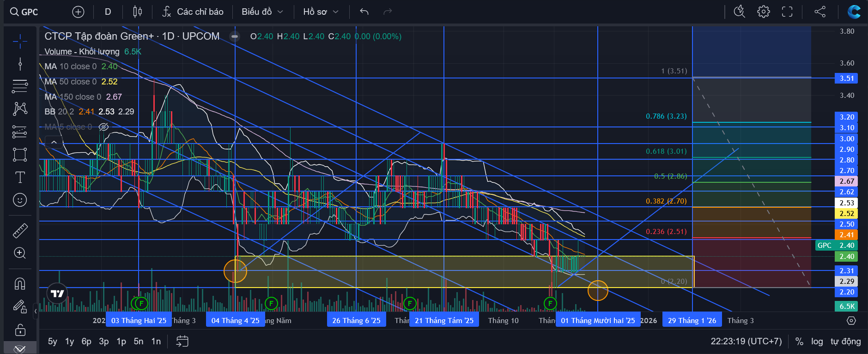This screenshot has width=868, height=354.
Task: Expand the Hồ sơ dropdown menu
Action: [x=321, y=12]
